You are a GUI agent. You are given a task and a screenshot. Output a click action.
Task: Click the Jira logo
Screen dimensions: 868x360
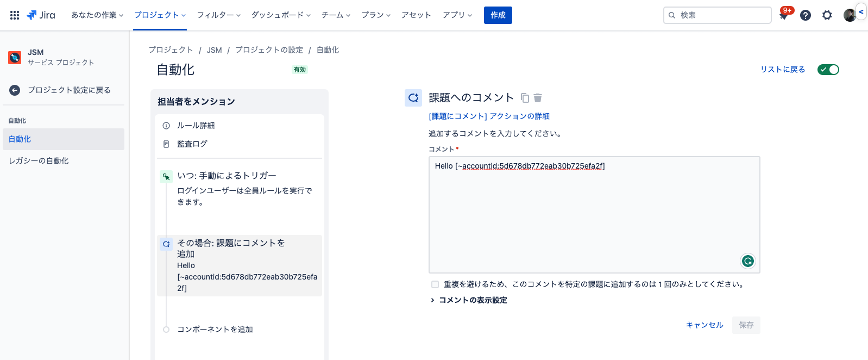[41, 15]
